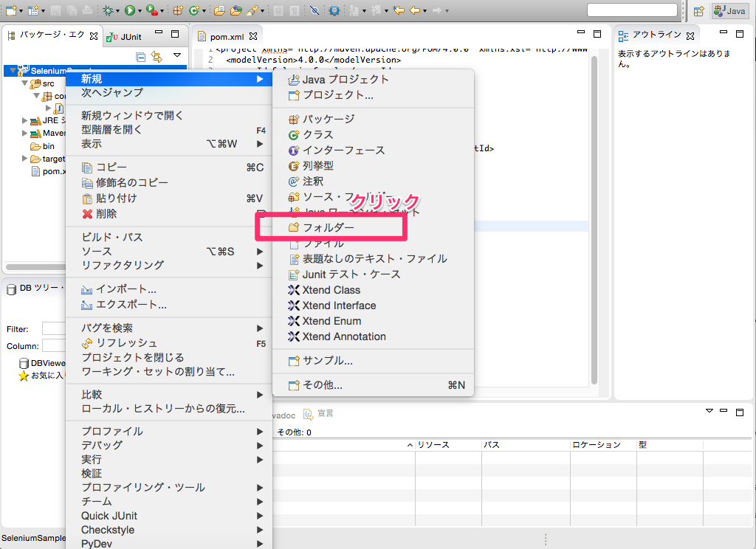Click the 列挙型 enum icon entry
This screenshot has height=549, width=756.
point(294,166)
